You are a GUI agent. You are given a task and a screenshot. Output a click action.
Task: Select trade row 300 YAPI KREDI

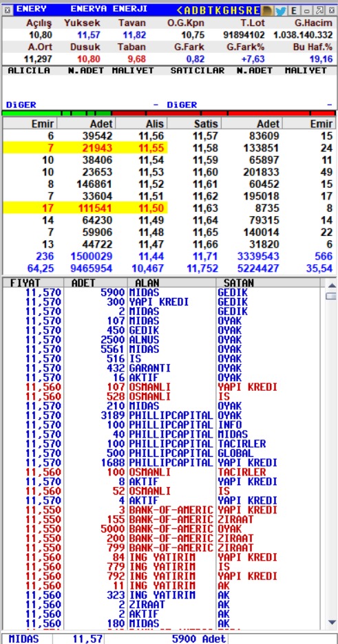[162, 302]
